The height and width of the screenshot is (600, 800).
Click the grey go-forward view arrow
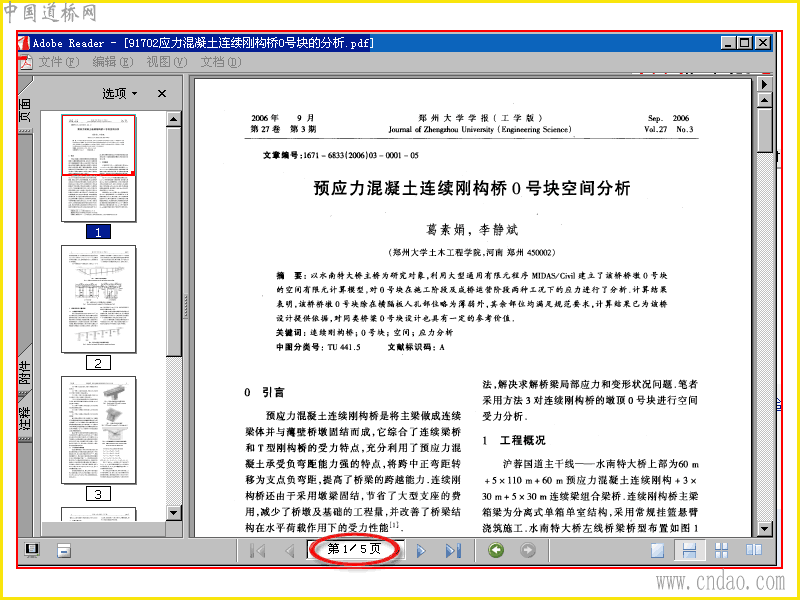528,550
